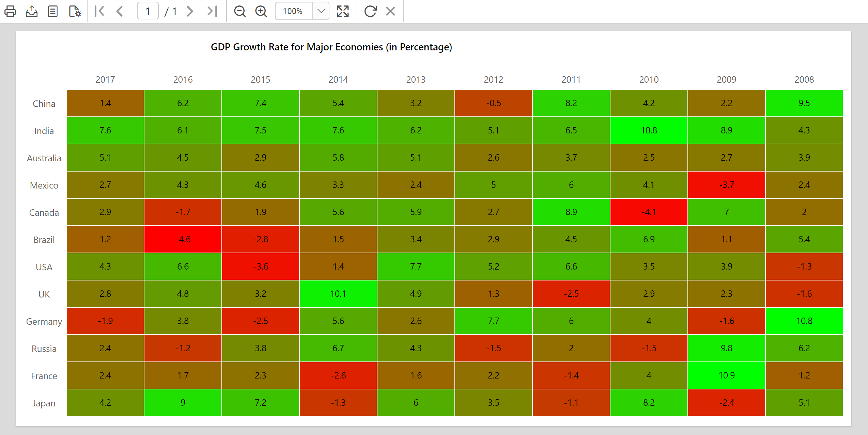Viewport: 868px width, 435px height.
Task: Print the GDP growth report
Action: (11, 11)
